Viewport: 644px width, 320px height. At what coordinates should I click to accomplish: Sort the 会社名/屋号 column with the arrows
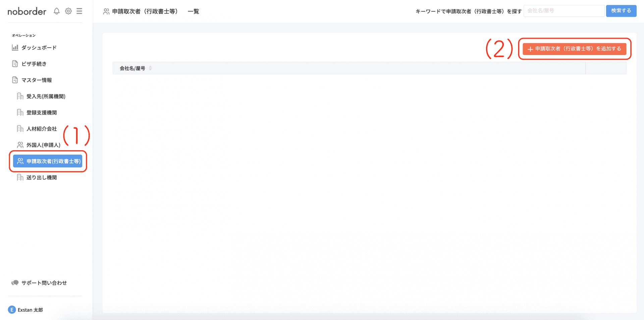click(x=150, y=67)
